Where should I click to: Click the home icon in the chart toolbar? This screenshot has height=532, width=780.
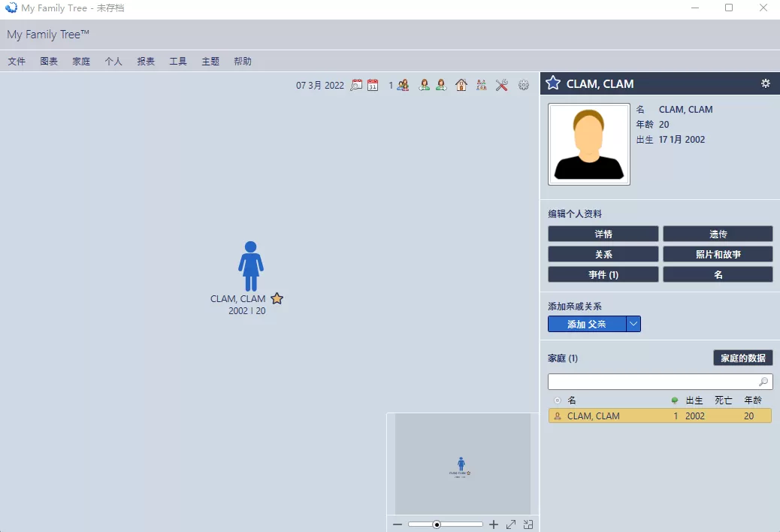point(461,85)
